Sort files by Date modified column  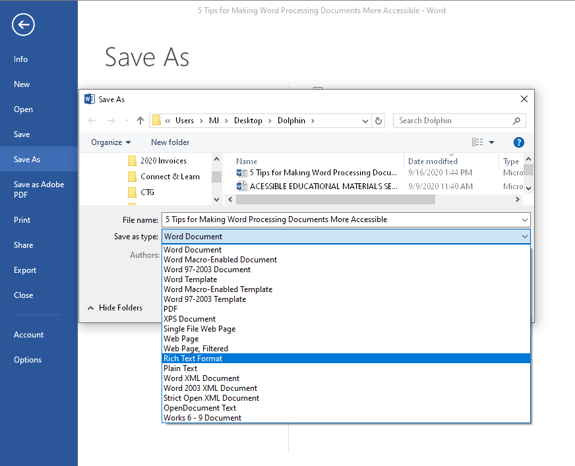(x=433, y=161)
